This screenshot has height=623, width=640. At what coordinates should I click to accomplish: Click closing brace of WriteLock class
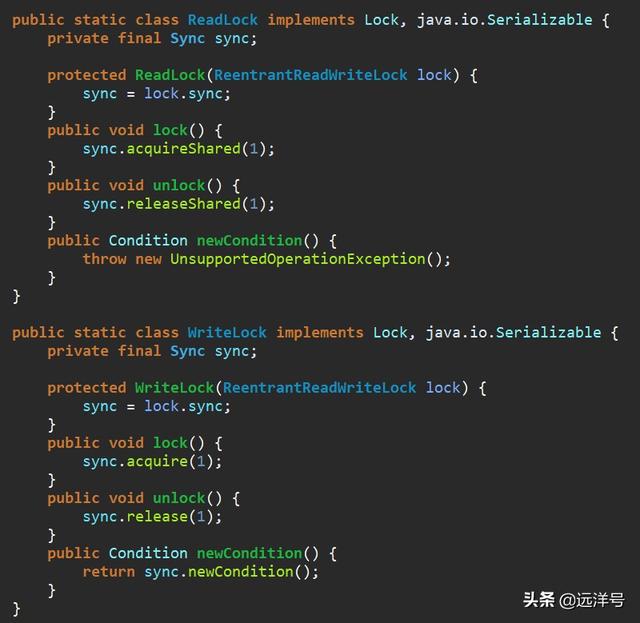(x=16, y=609)
